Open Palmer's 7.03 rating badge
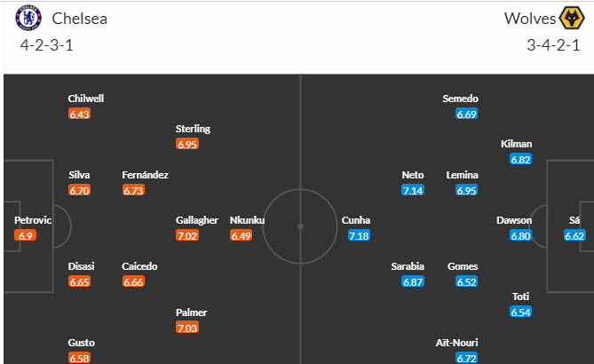Viewport: 594px width, 364px height. (x=186, y=328)
